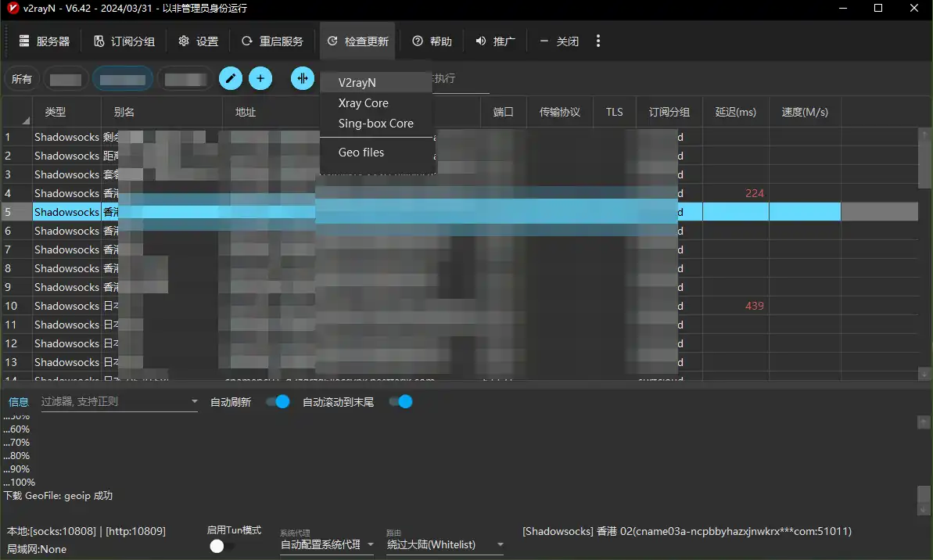Click log line 下载 GeoFile: geoip 成功
933x560 pixels.
(59, 496)
